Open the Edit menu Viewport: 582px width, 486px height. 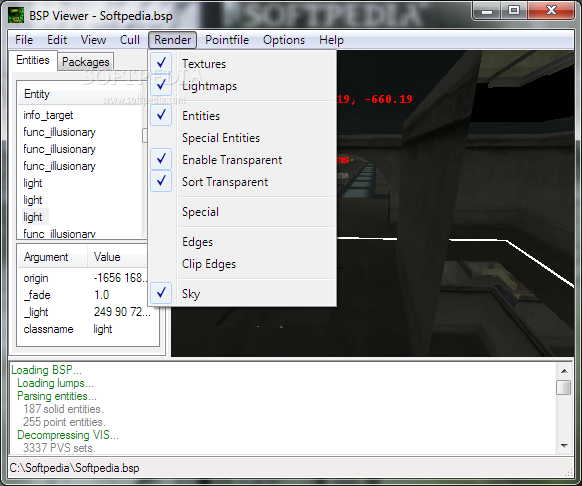coord(57,40)
